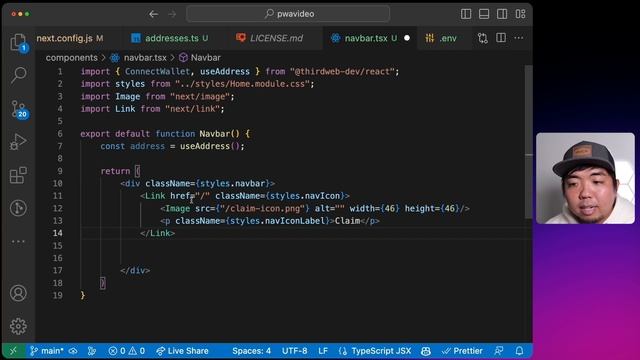Image resolution: width=640 pixels, height=360 pixels.
Task: Toggle the secondary side bar layout icon
Action: coord(502,14)
